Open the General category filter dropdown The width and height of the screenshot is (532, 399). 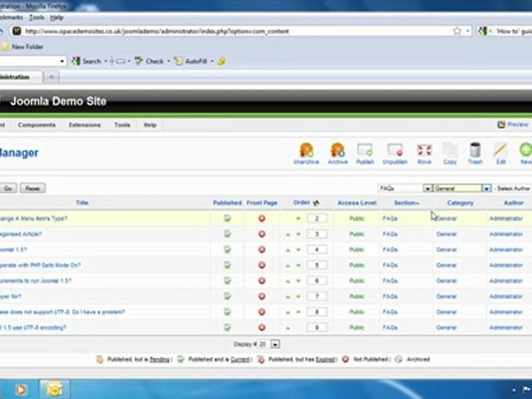462,188
